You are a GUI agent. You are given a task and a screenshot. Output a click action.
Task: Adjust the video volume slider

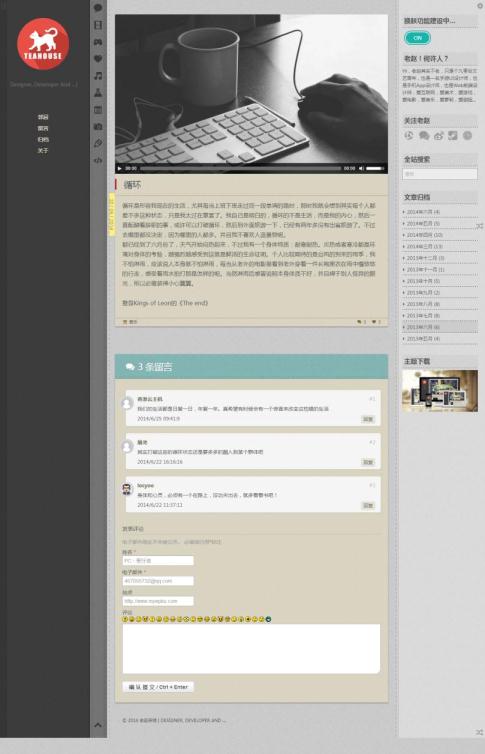click(375, 168)
